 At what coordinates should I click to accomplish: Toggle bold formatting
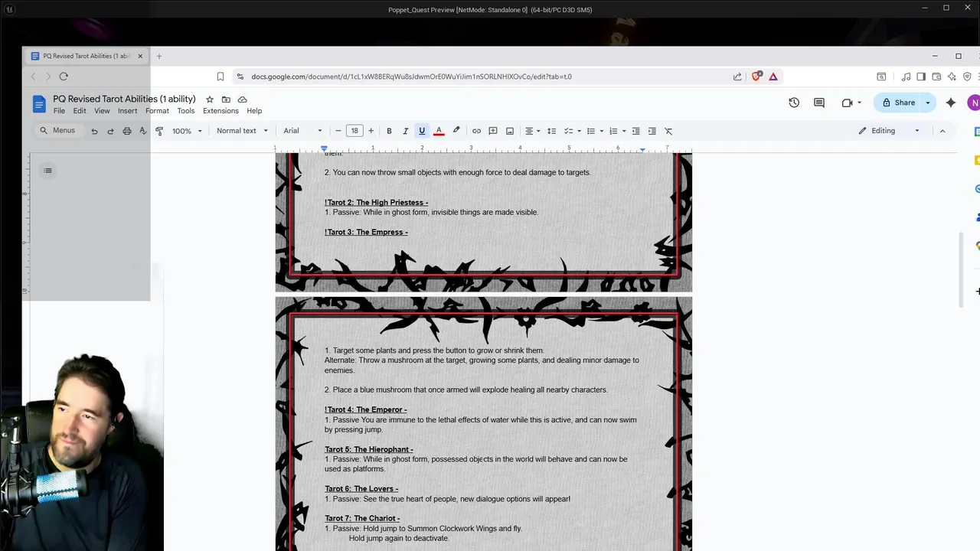389,131
